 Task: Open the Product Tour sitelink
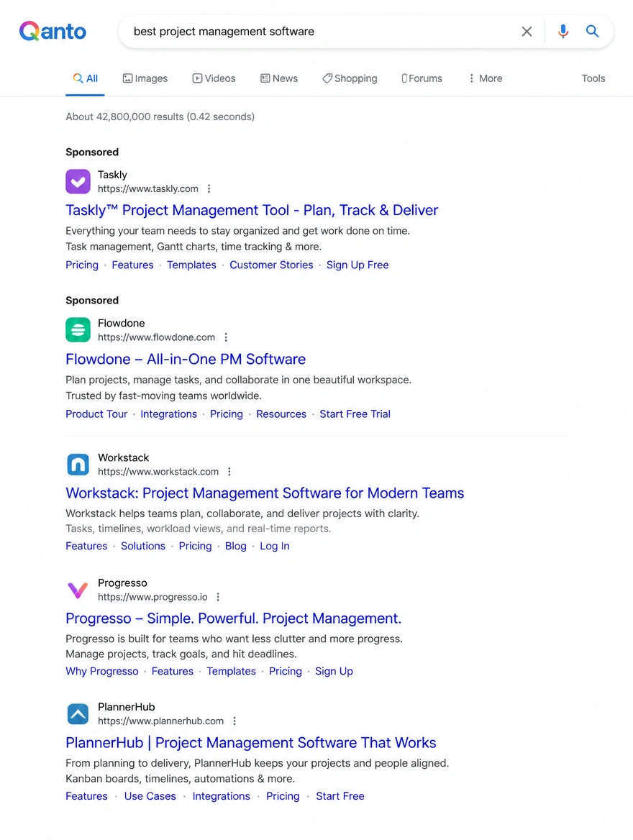(x=96, y=414)
